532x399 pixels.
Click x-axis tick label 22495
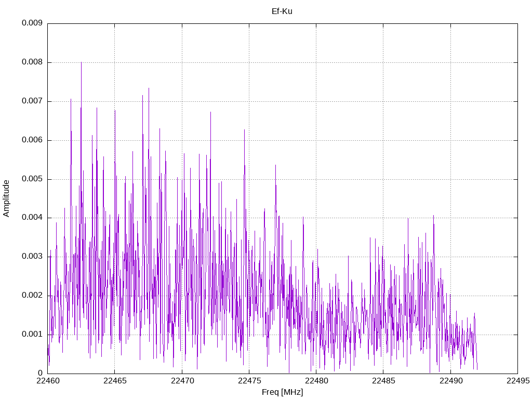(x=518, y=381)
